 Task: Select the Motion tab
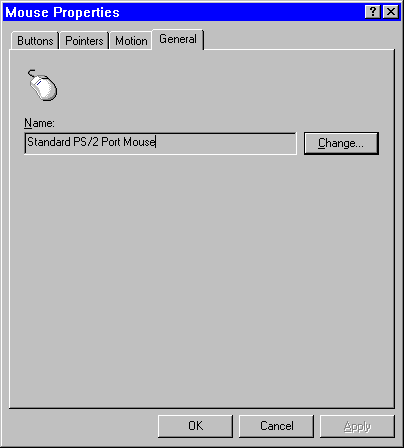tap(131, 41)
